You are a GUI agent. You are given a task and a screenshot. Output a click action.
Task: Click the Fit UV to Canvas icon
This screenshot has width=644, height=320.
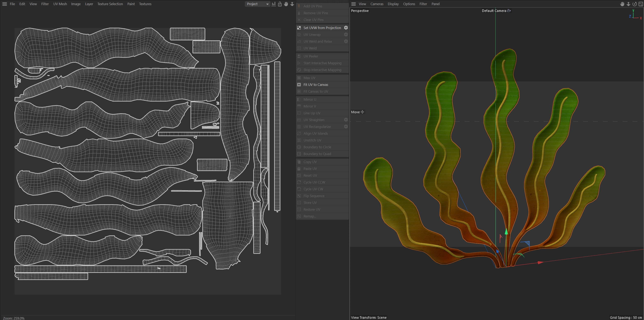tap(299, 85)
